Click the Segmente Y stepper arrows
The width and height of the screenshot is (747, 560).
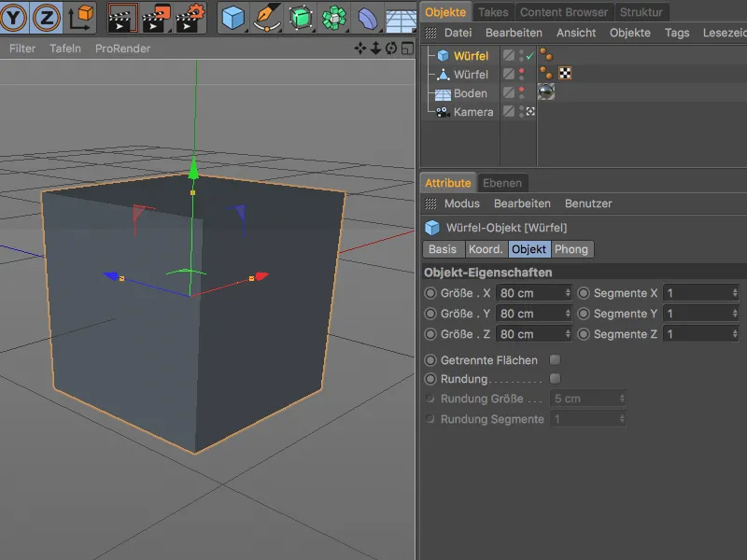(735, 314)
